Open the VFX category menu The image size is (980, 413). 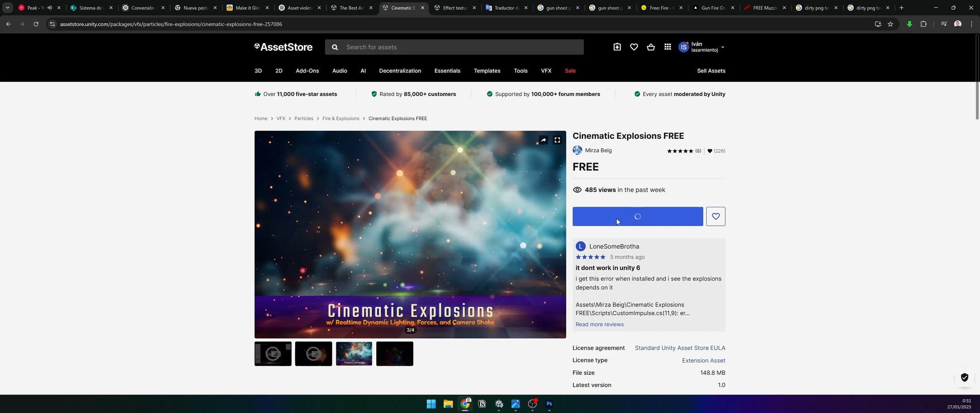(x=546, y=71)
